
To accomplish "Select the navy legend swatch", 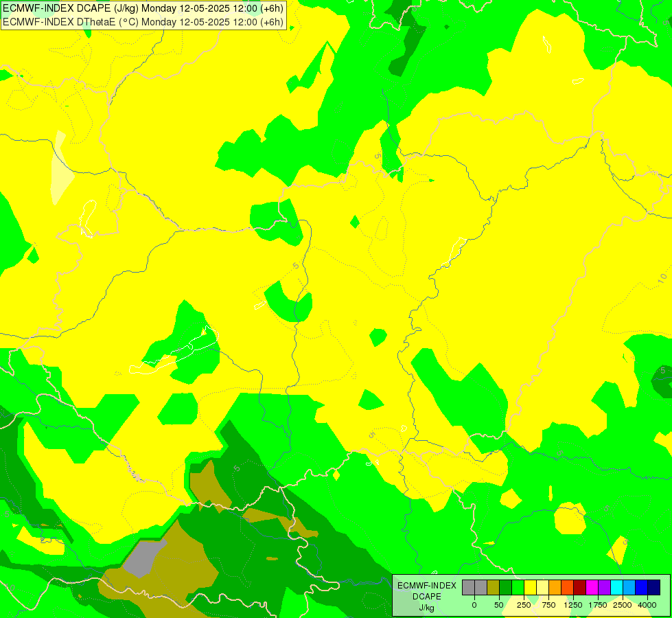I will click(654, 588).
